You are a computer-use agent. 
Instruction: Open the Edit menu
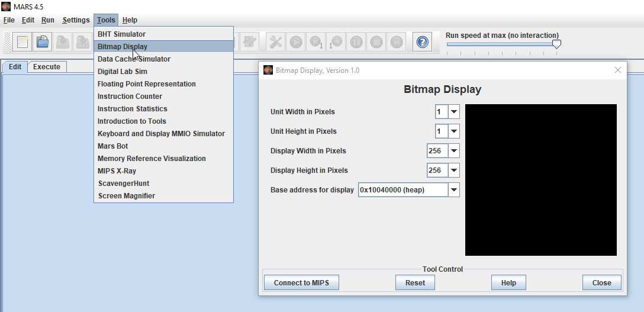click(x=28, y=20)
